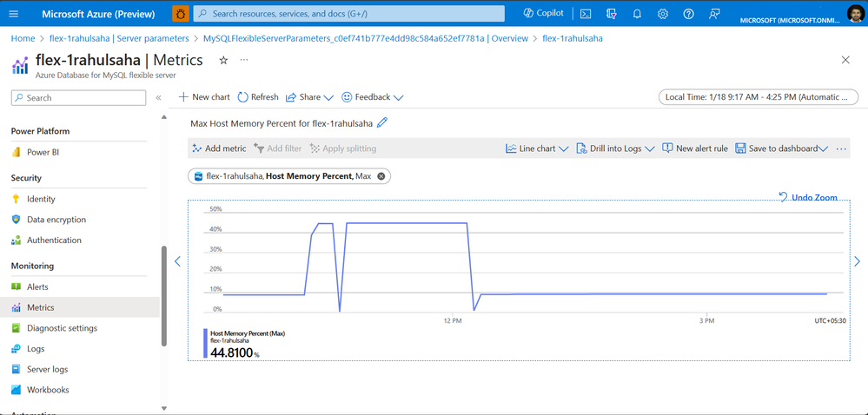The image size is (868, 415).
Task: Open MySQLFlexibleServerParameters Overview breadcrumb
Action: point(366,38)
